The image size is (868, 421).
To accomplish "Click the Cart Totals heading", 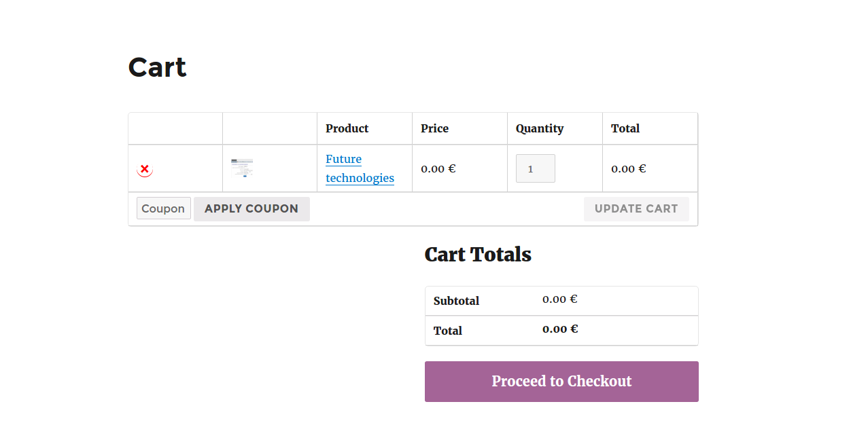I will click(x=477, y=255).
